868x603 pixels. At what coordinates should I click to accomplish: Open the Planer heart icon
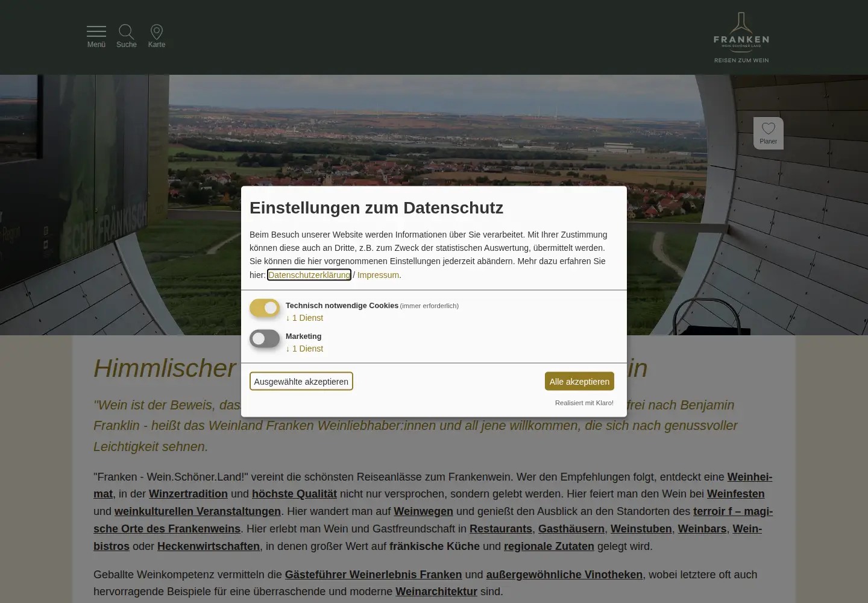[x=769, y=133]
